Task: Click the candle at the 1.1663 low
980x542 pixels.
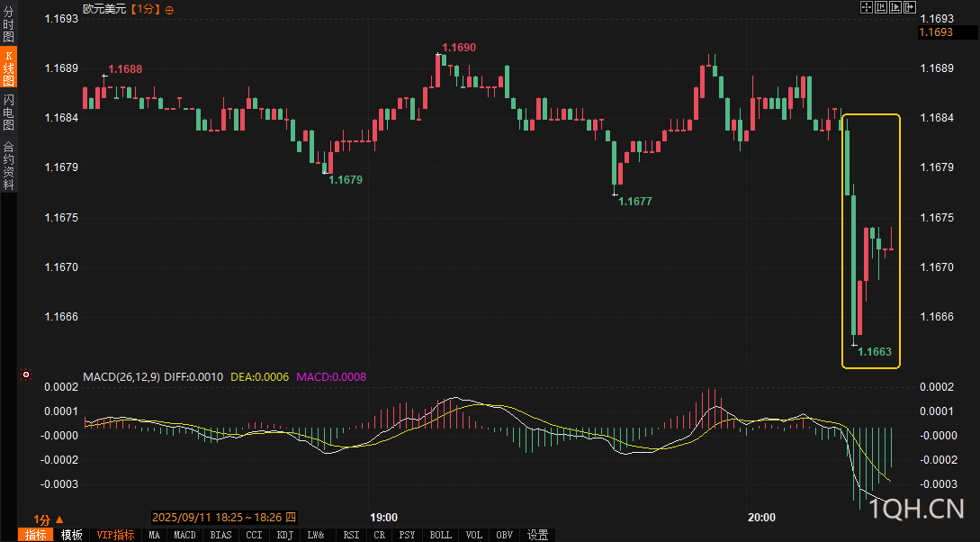Action: (x=854, y=266)
